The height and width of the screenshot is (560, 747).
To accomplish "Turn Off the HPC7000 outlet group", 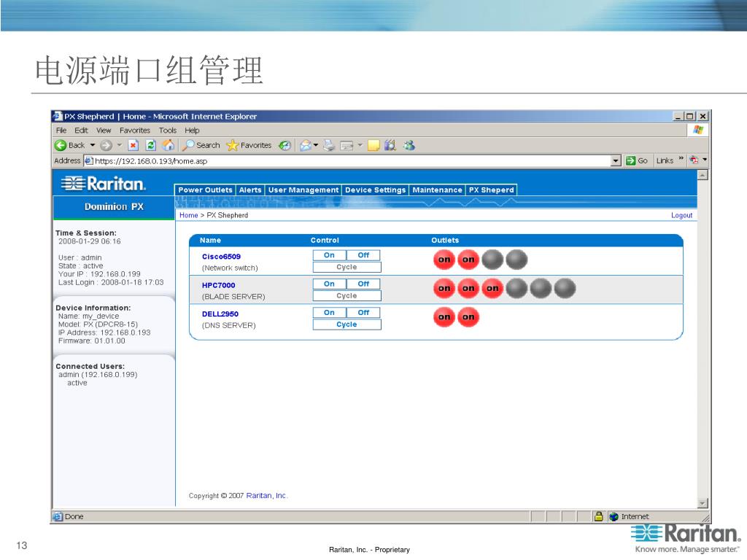I will point(363,284).
